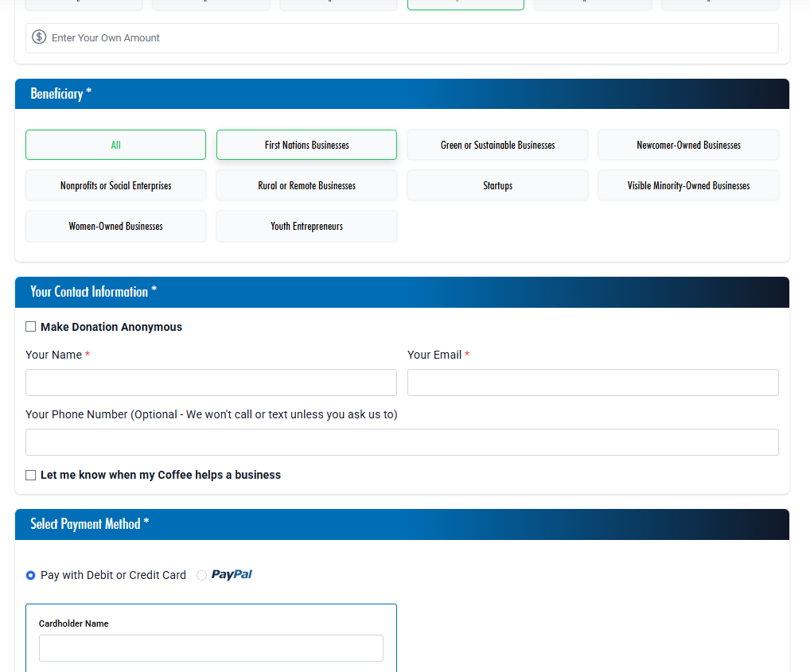Viewport: 810px width, 672px height.
Task: Enable Let me know when my Coffee helps
Action: click(x=31, y=475)
